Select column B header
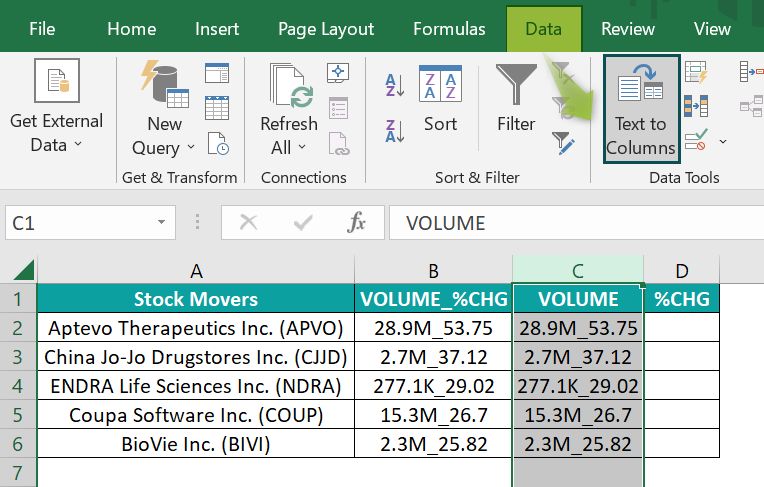This screenshot has width=764, height=487. coord(434,271)
